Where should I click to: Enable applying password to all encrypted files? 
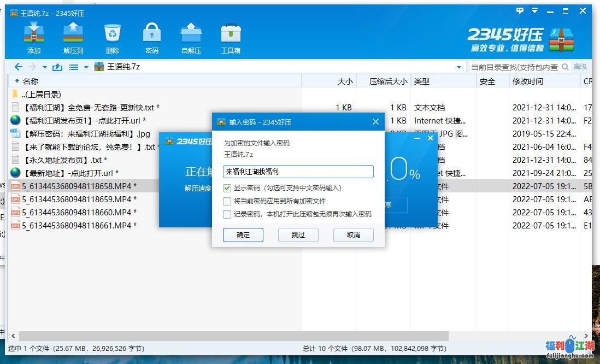coord(228,201)
